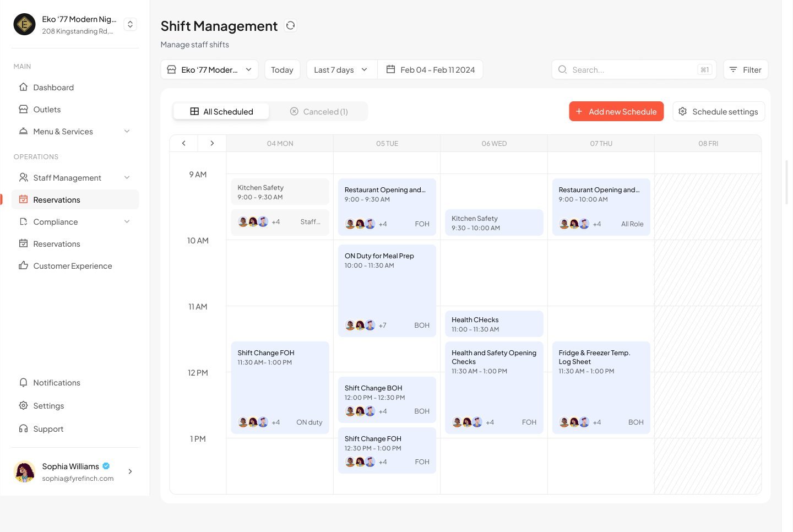793x532 pixels.
Task: Open ON Duty for Meal Prep shift
Action: pyautogui.click(x=387, y=291)
